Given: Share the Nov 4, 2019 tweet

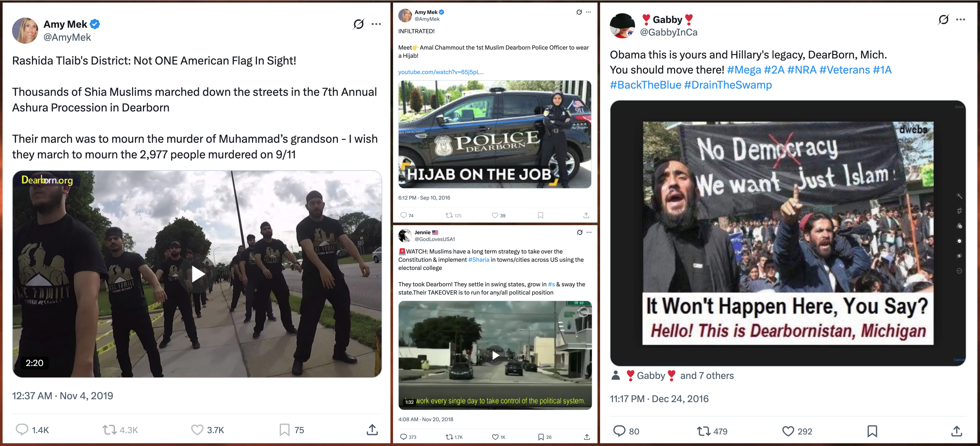Looking at the screenshot, I should coord(372,430).
